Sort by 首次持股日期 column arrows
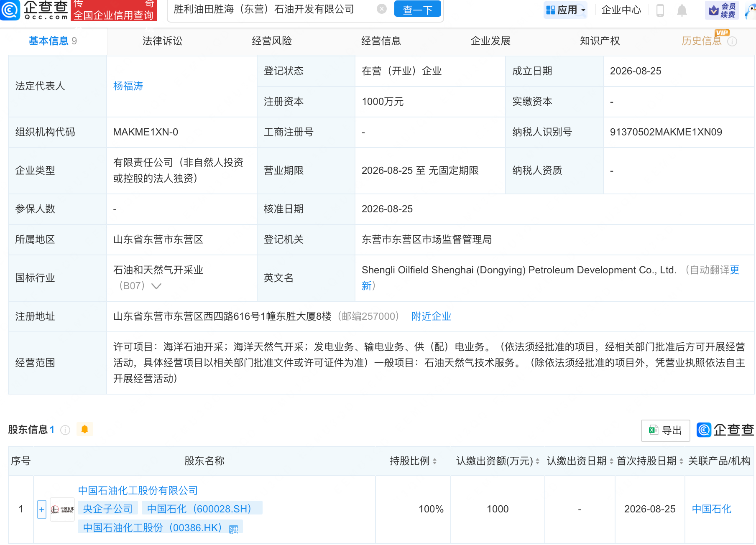 click(x=681, y=461)
